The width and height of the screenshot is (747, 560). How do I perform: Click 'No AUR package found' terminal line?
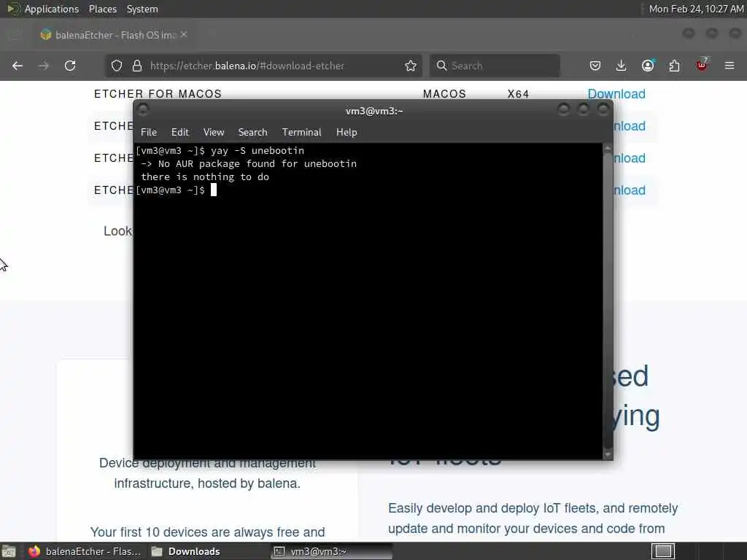(x=249, y=164)
